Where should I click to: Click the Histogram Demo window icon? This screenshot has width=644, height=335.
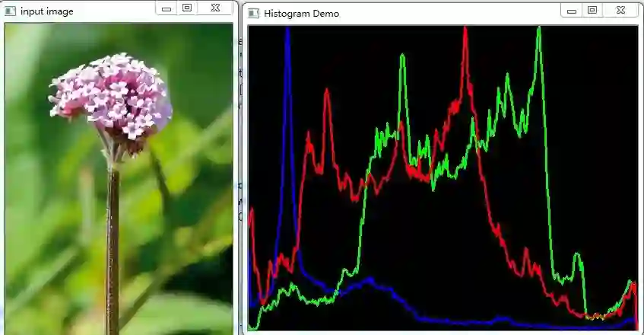254,13
